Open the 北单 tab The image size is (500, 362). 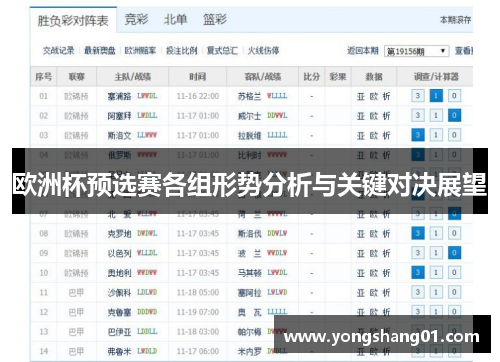click(x=175, y=19)
